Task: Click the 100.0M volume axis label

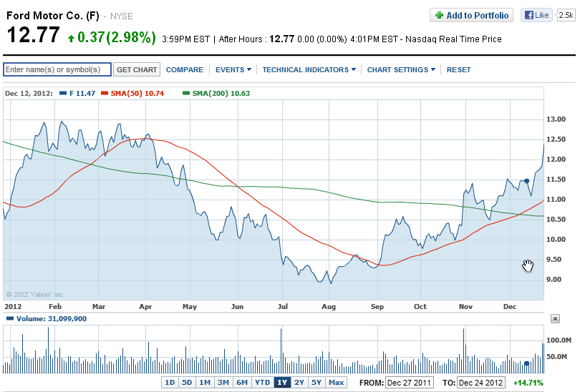Action: pos(559,340)
